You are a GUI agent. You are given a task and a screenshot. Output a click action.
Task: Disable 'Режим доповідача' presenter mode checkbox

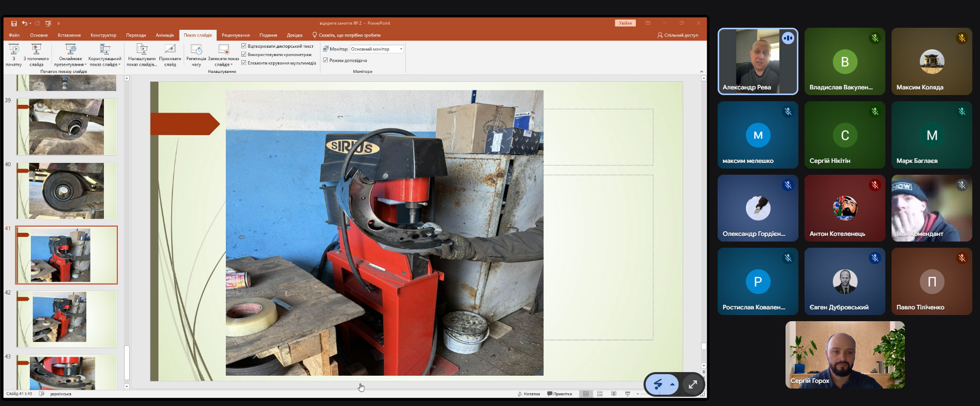point(326,60)
